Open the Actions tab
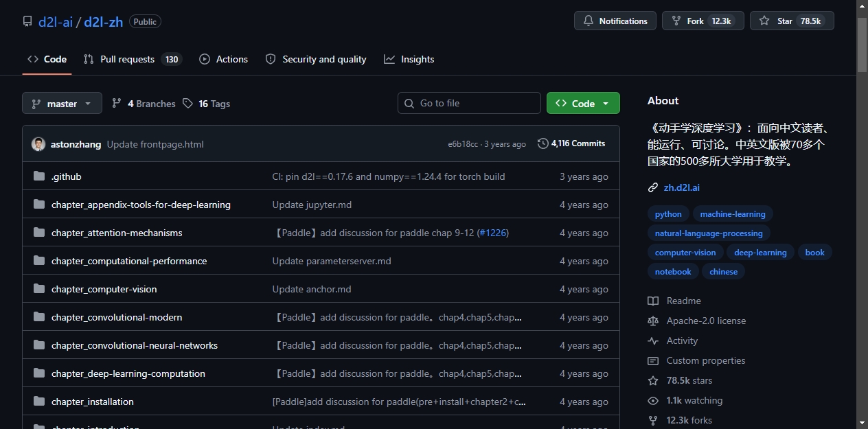This screenshot has width=868, height=429. pyautogui.click(x=223, y=59)
